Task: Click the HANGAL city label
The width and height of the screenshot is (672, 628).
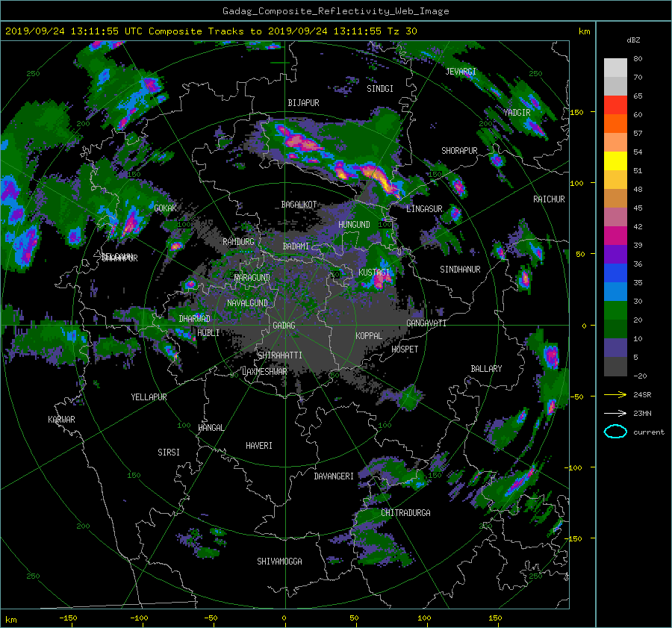Action: 211,428
